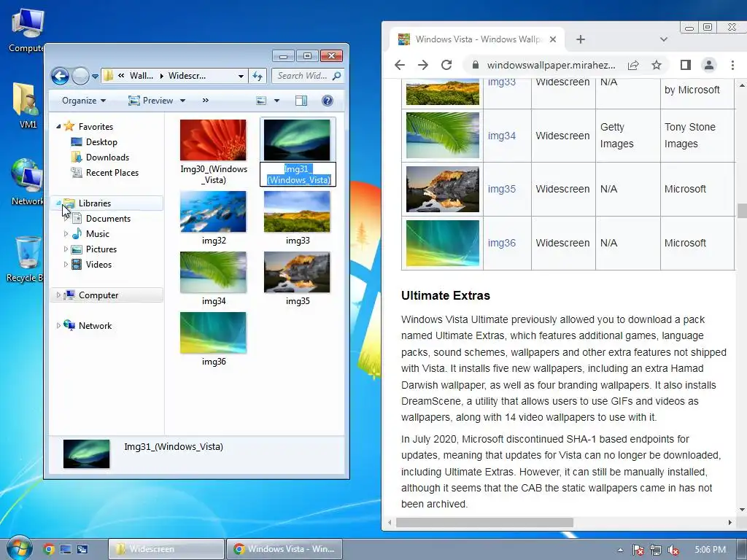Viewport: 747px width, 560px height.
Task: Select the img36 aurora file
Action: [x=214, y=339]
